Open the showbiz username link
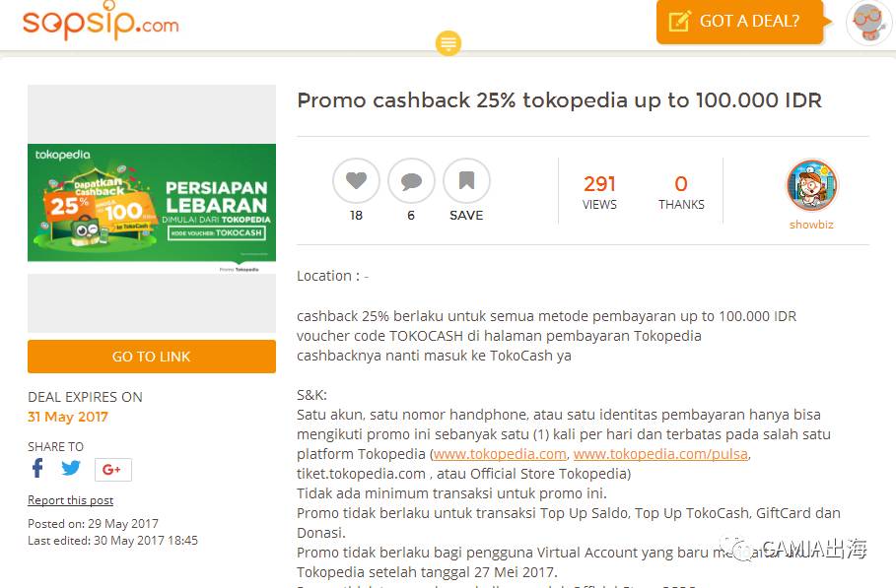 point(811,225)
